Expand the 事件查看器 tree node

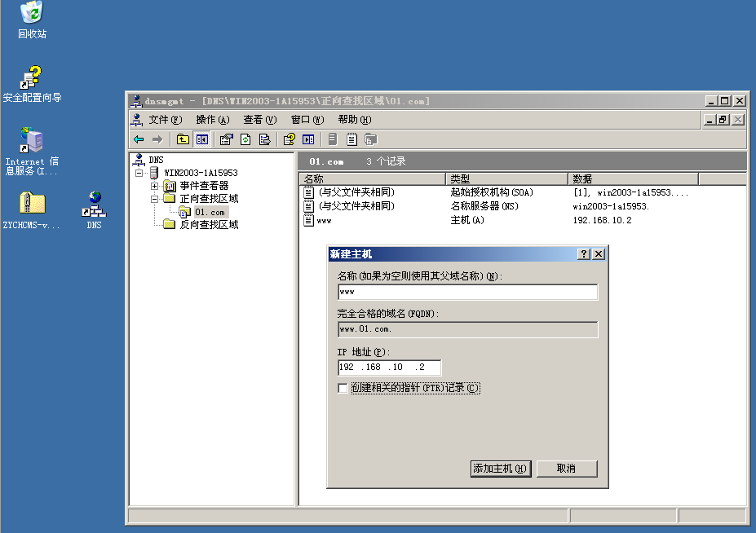(154, 186)
